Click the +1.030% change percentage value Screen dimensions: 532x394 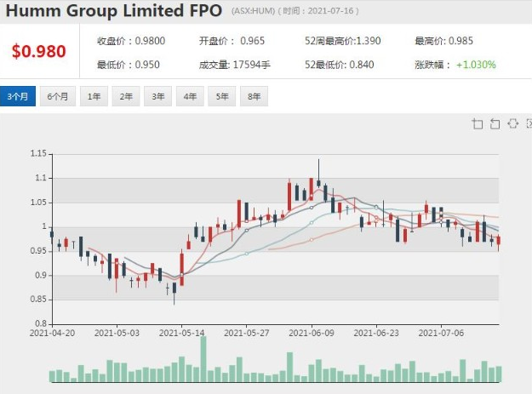click(x=476, y=65)
